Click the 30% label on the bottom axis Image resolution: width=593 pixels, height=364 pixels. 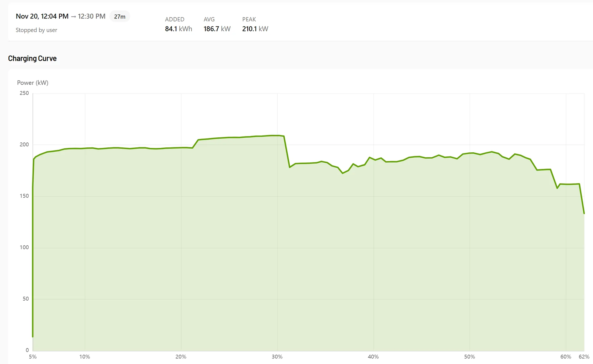pos(277,357)
